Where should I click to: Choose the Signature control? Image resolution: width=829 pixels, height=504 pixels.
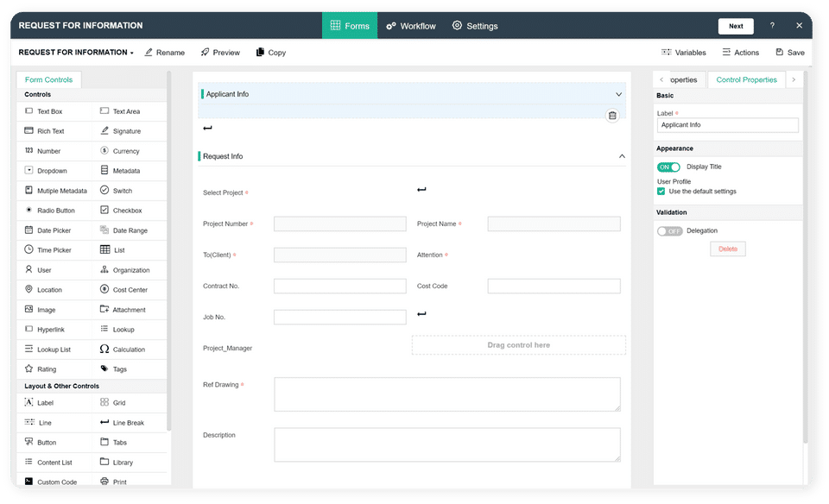(120, 131)
